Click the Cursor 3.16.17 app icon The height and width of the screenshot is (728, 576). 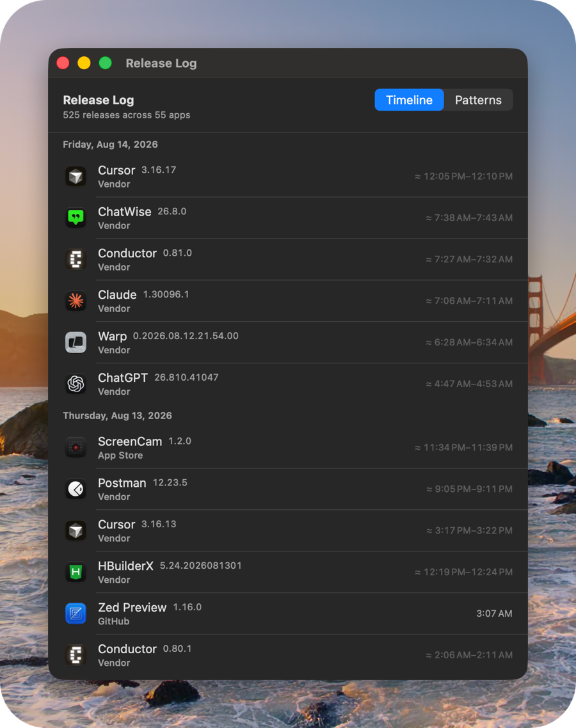(76, 177)
